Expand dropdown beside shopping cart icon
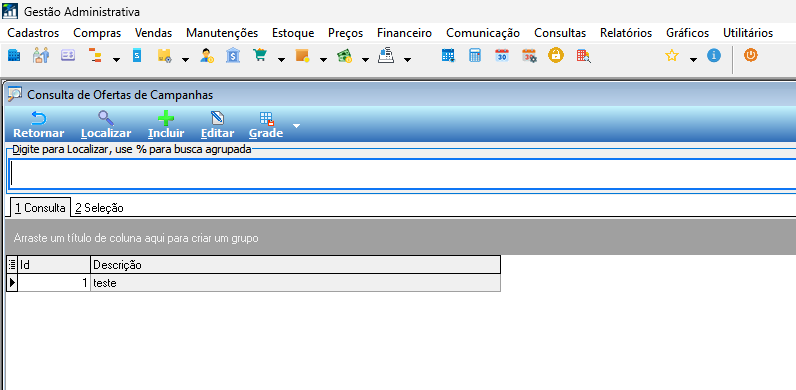The height and width of the screenshot is (390, 796). 281,60
